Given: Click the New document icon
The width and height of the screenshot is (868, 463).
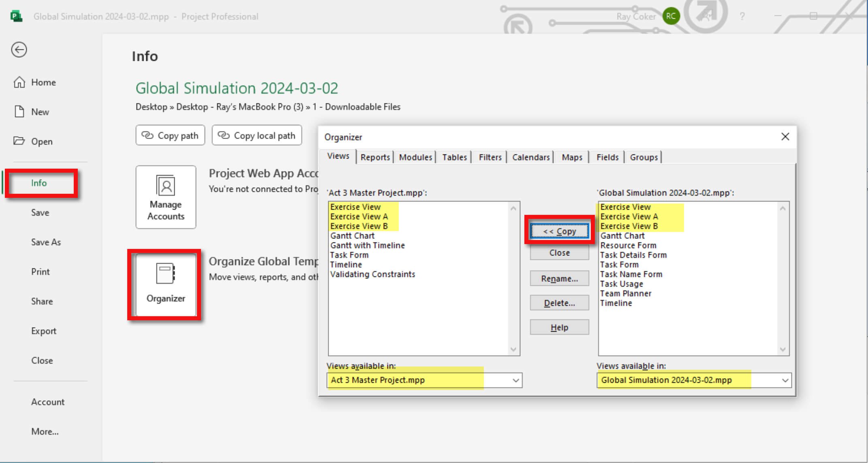Looking at the screenshot, I should 19,111.
